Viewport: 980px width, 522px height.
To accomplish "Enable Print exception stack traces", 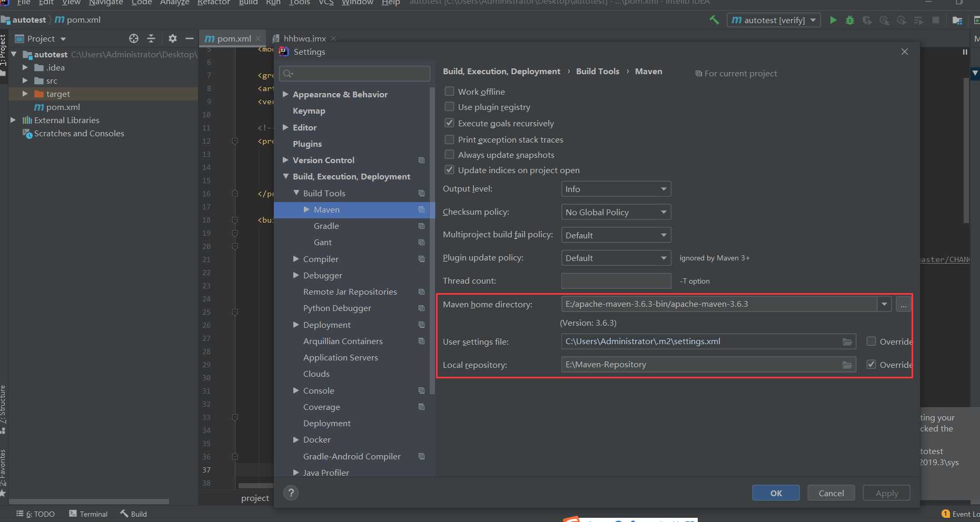I will [449, 139].
